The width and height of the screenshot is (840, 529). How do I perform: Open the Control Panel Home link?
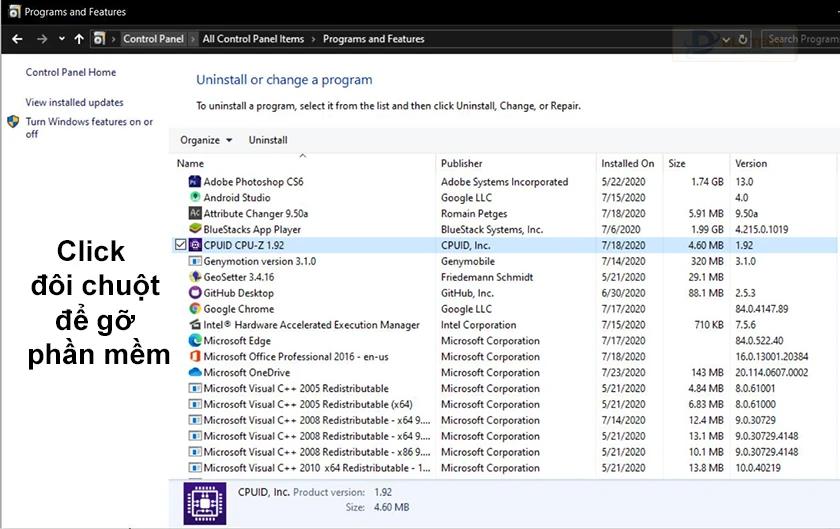[x=71, y=72]
